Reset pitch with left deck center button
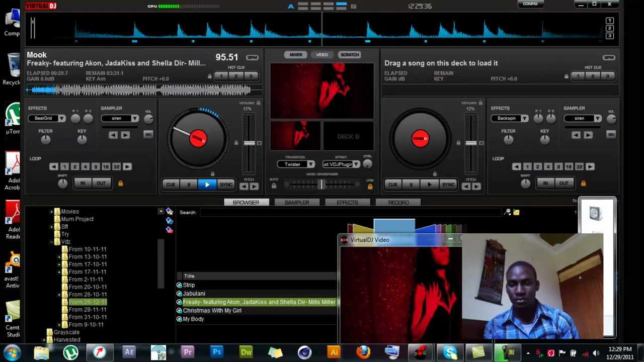The height and width of the screenshot is (362, 644). pyautogui.click(x=259, y=143)
